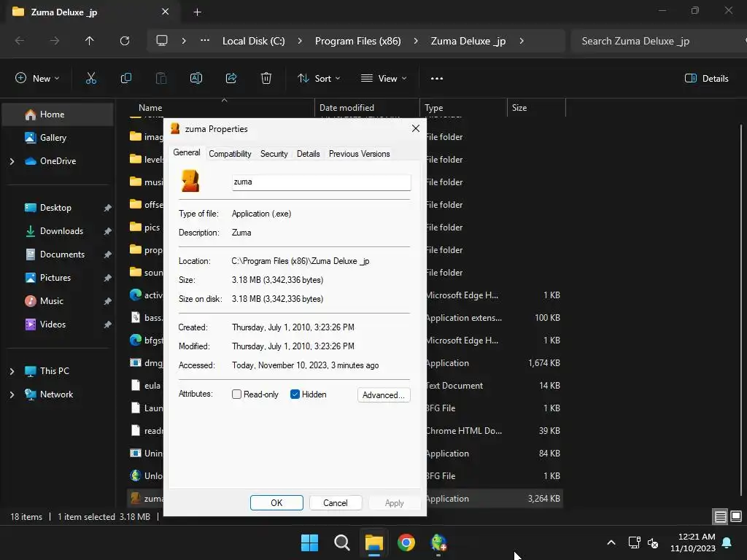Click the Cut scissors icon in toolbar
Image resolution: width=747 pixels, height=560 pixels.
click(91, 79)
